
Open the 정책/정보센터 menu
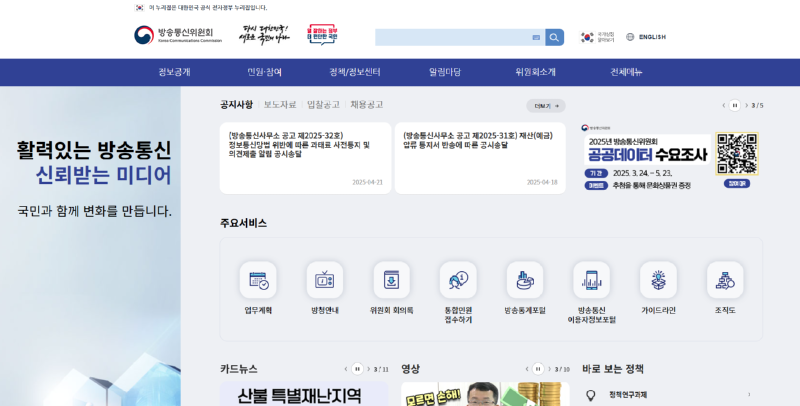coord(355,72)
